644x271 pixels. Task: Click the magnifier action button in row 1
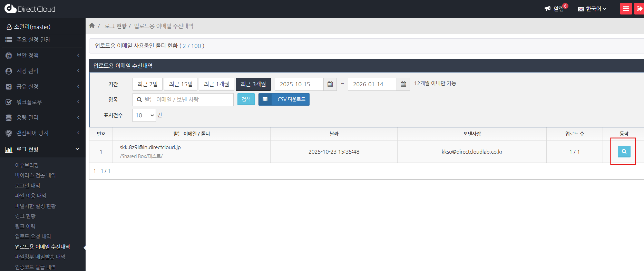pos(624,152)
